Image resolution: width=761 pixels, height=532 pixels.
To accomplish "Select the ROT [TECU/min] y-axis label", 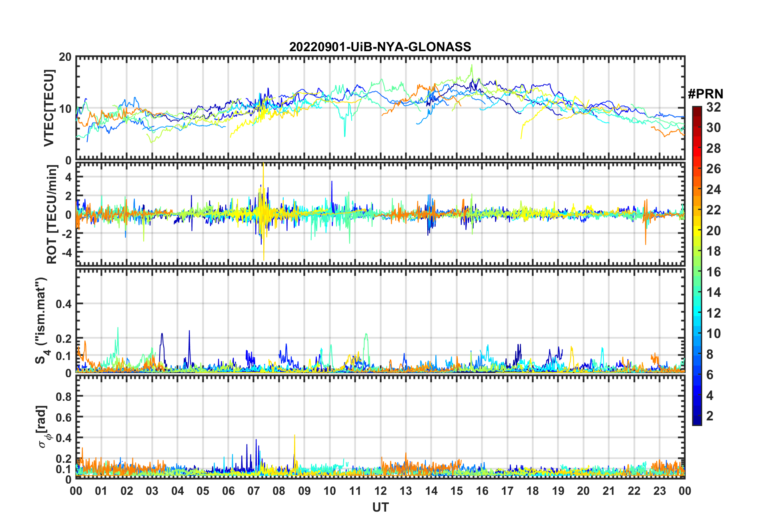I will click(x=52, y=214).
